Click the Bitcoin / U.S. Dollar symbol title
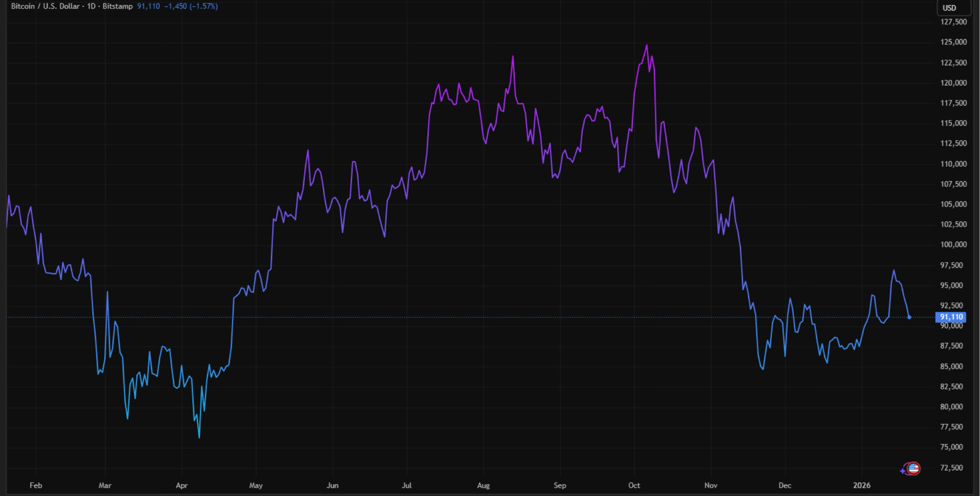This screenshot has width=980, height=496. coord(45,6)
